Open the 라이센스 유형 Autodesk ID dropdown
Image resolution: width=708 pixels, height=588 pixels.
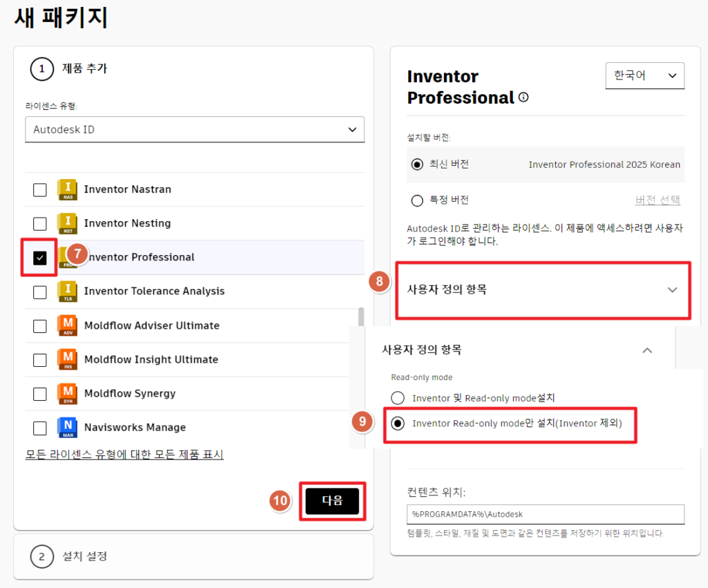[x=194, y=129]
